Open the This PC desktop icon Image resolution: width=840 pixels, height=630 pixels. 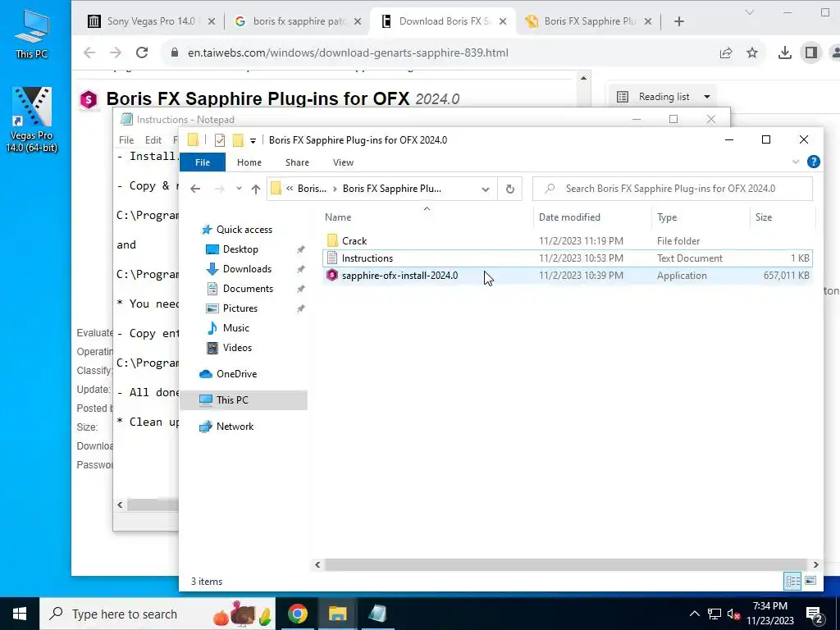(31, 33)
